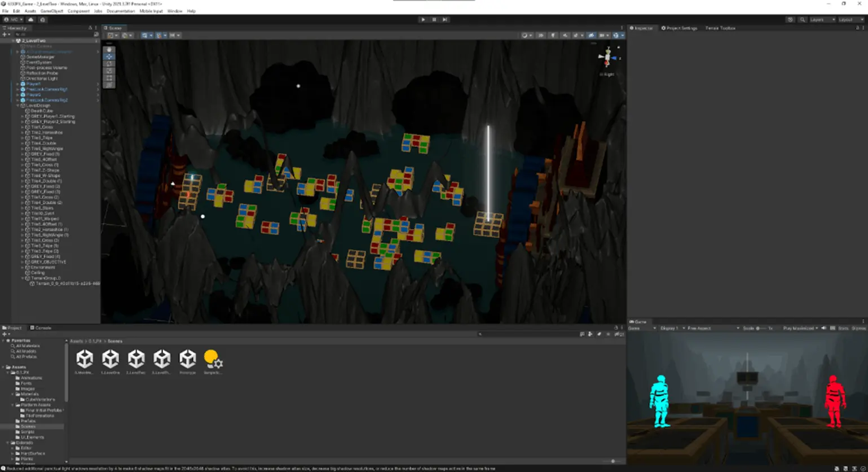
Task: Click the scene orientation gizmo
Action: (x=608, y=58)
